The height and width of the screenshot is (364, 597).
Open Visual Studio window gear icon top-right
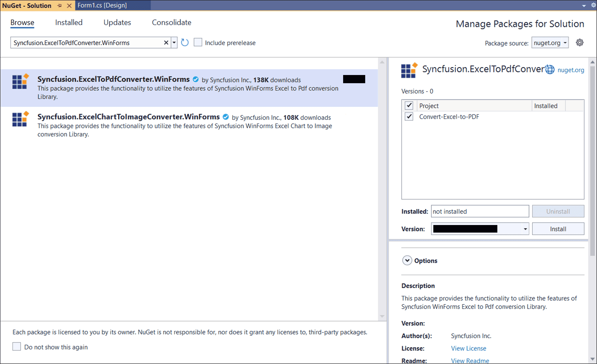(x=593, y=5)
